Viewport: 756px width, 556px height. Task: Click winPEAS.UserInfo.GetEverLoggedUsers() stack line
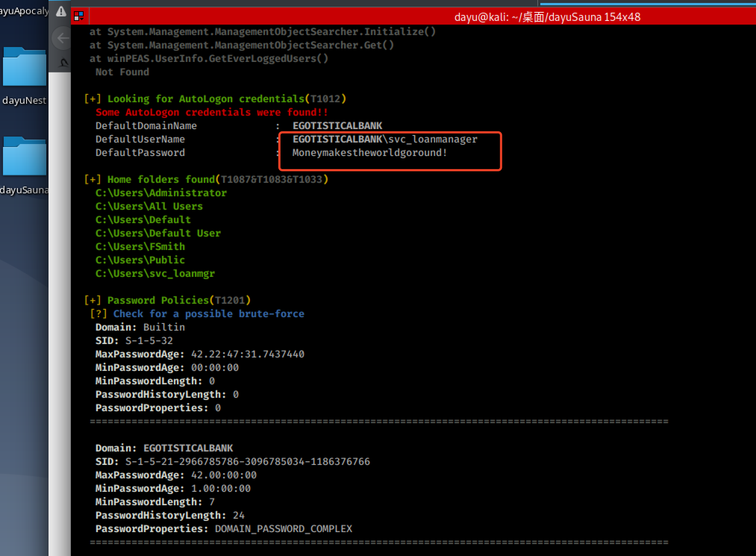(x=209, y=59)
